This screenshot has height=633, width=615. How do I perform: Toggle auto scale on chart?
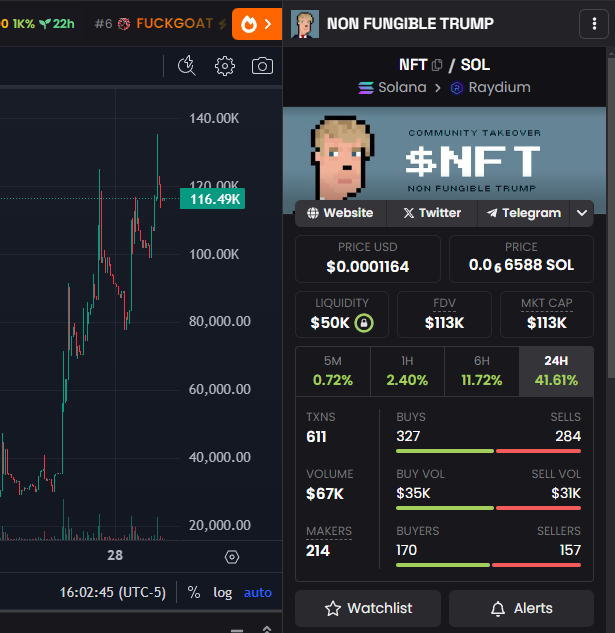click(x=258, y=592)
